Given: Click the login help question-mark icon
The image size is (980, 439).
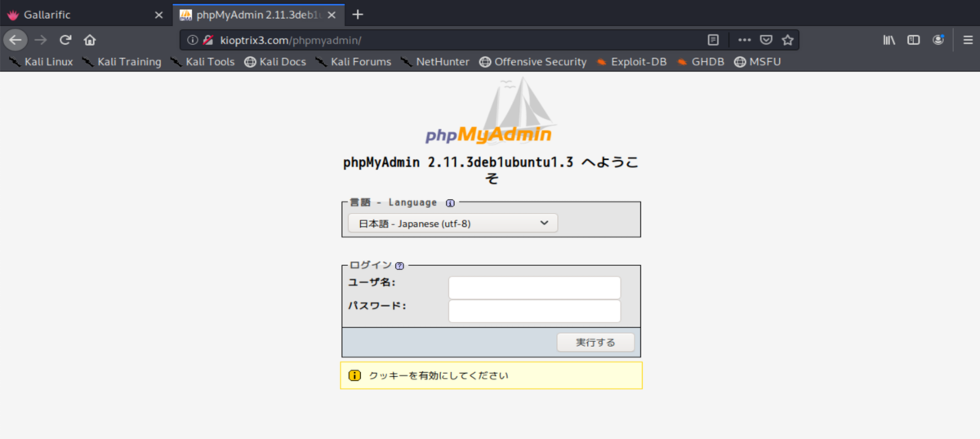Looking at the screenshot, I should [x=399, y=266].
